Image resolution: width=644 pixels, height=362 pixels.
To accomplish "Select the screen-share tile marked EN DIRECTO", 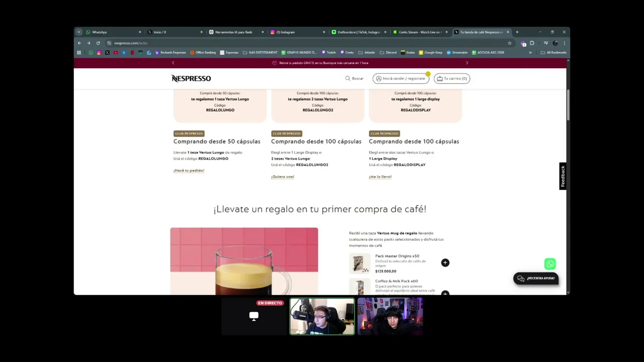I will 254,316.
